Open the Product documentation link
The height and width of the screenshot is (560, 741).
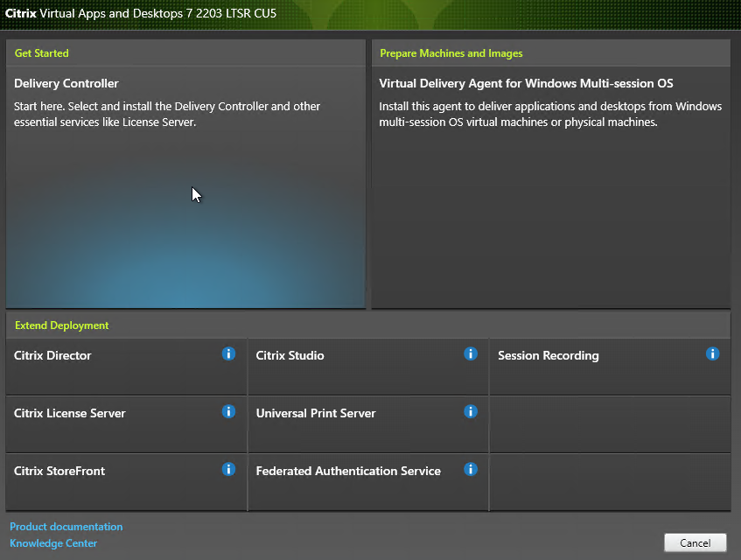(x=66, y=527)
